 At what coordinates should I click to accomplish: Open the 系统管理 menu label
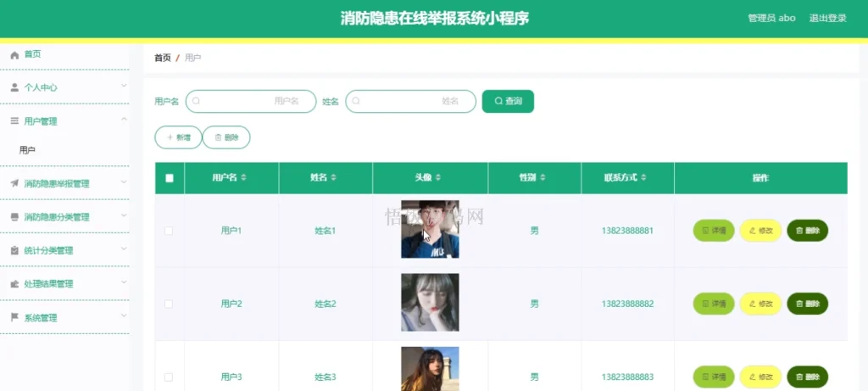pos(41,318)
